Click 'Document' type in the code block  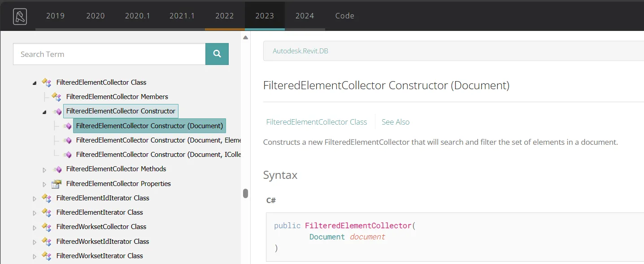[327, 237]
